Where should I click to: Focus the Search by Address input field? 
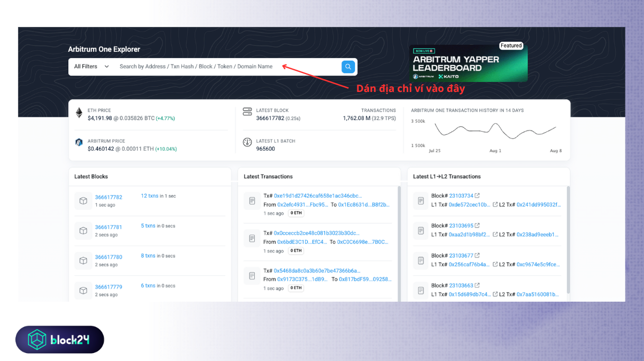coord(226,67)
